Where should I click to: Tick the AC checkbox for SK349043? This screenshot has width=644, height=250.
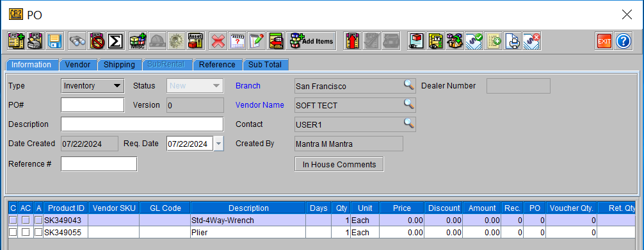tap(26, 221)
